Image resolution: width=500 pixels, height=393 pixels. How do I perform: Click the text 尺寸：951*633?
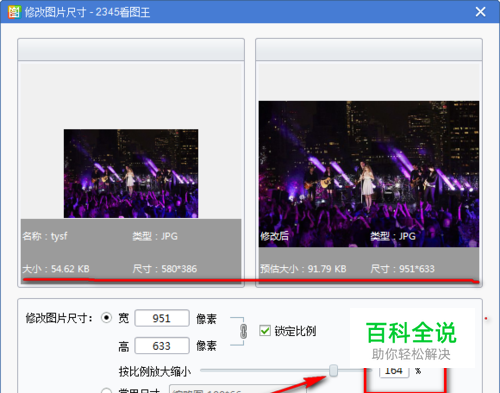[x=403, y=269]
